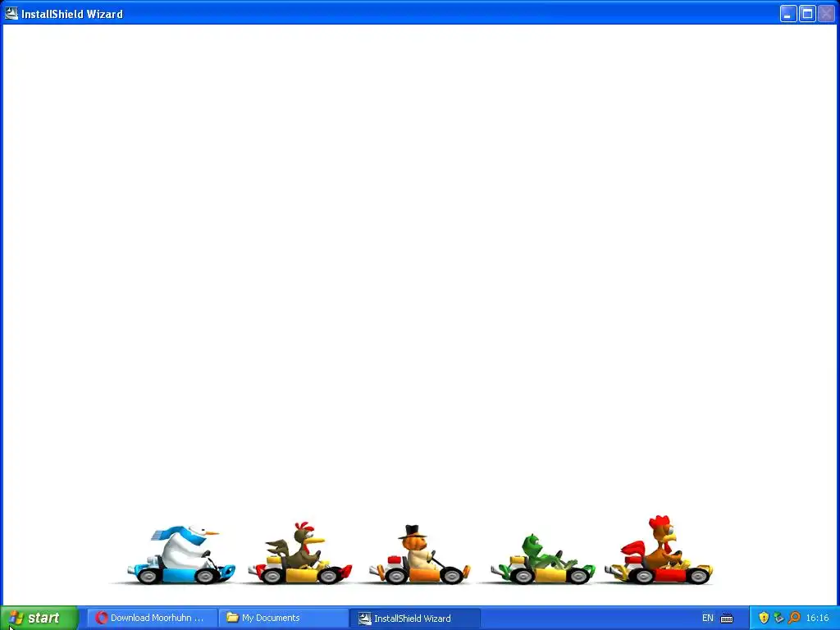Click the InstallShield Wizard title bar icon
Image resolution: width=840 pixels, height=630 pixels.
11,13
